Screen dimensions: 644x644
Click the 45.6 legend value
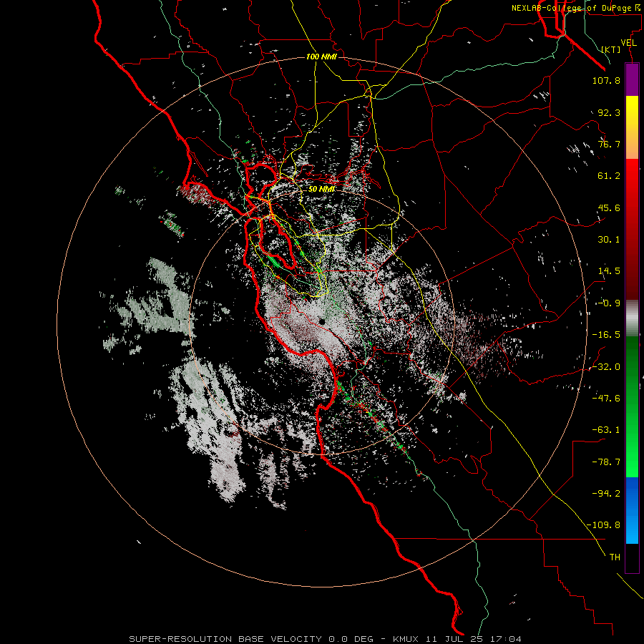tap(609, 208)
